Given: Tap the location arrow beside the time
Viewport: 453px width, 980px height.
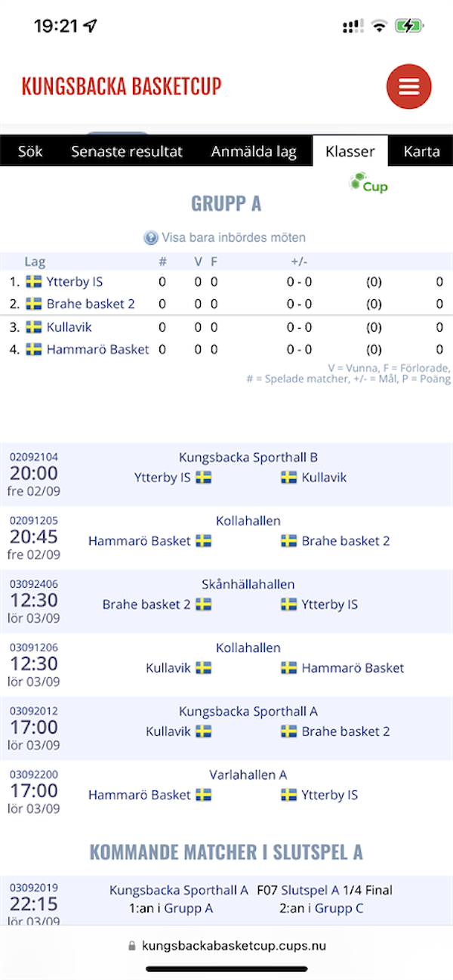Looking at the screenshot, I should pos(91,26).
